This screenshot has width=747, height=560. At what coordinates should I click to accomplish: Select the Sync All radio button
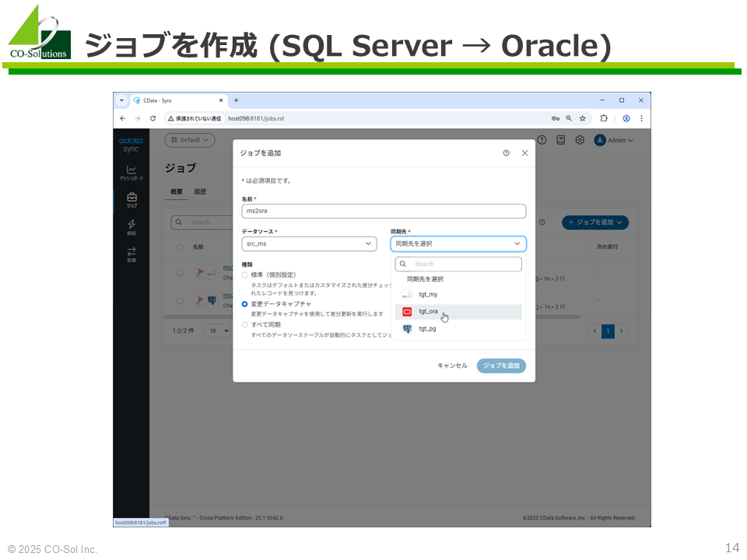[x=245, y=325]
